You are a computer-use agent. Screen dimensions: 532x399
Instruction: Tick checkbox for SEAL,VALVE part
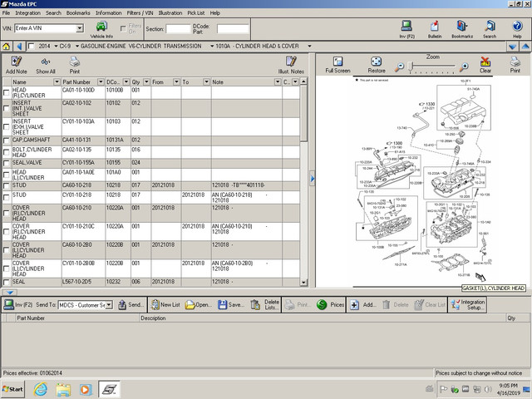(x=6, y=163)
